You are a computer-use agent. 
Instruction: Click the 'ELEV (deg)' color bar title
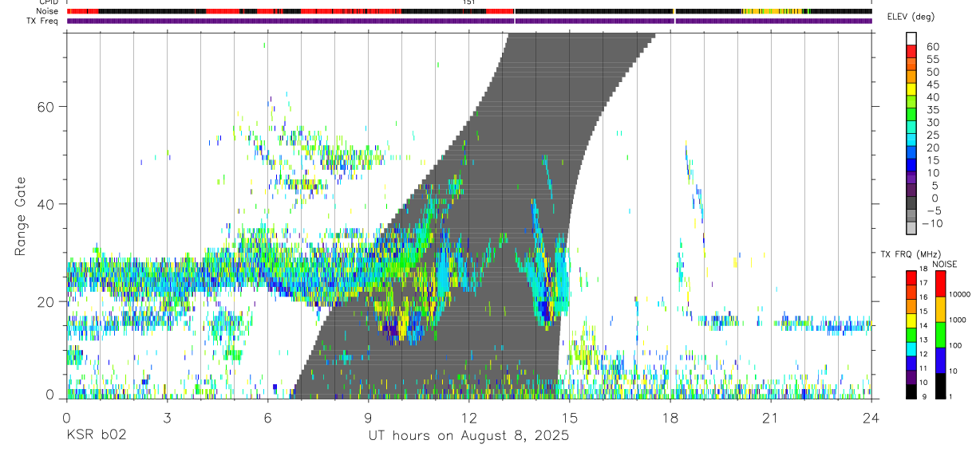pos(911,17)
